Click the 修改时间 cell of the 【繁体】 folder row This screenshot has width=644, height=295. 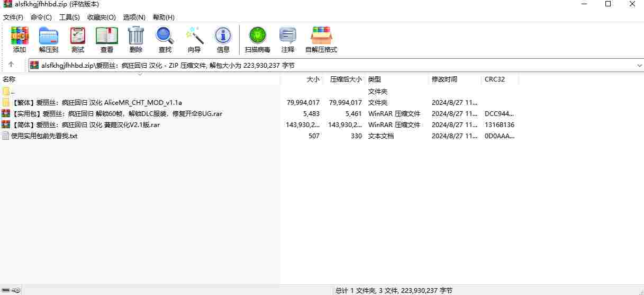point(455,102)
